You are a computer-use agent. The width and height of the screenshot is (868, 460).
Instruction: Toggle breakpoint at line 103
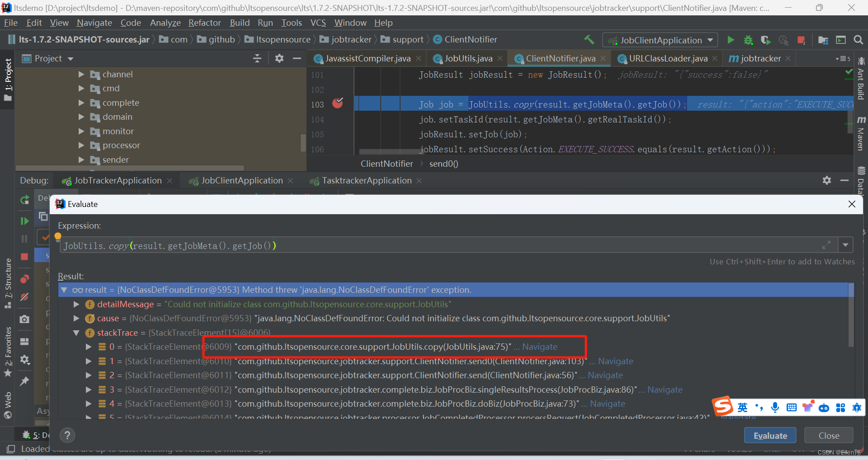pos(338,103)
